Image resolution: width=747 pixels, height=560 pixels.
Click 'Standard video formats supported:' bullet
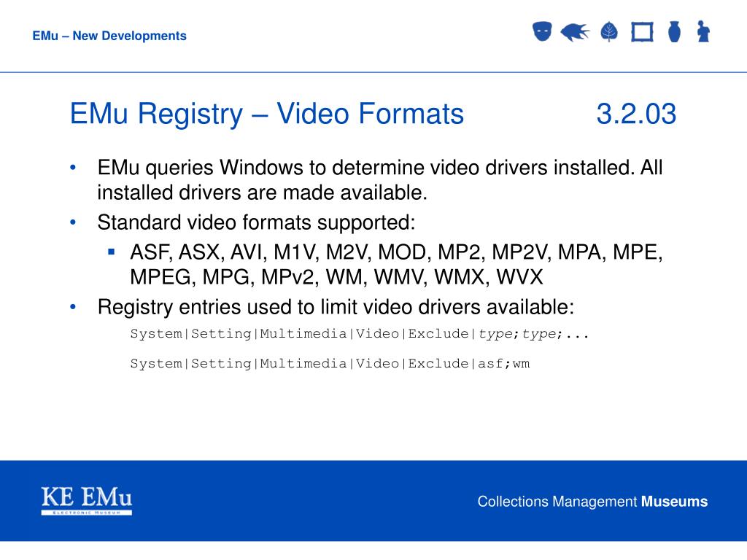[x=256, y=222]
